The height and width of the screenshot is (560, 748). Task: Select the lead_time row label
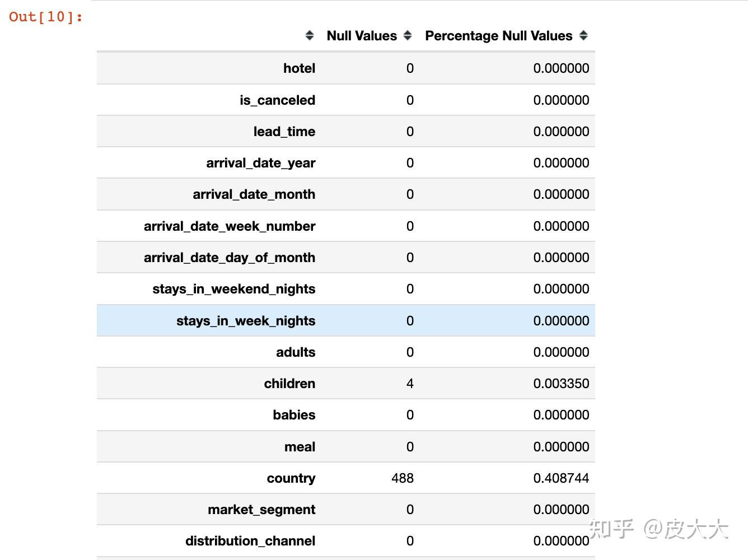(284, 132)
